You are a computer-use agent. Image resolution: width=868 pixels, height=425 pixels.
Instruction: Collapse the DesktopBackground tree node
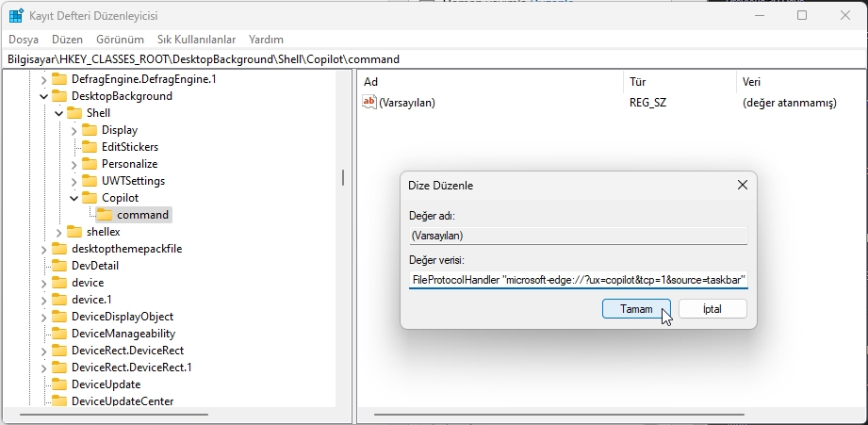click(43, 96)
